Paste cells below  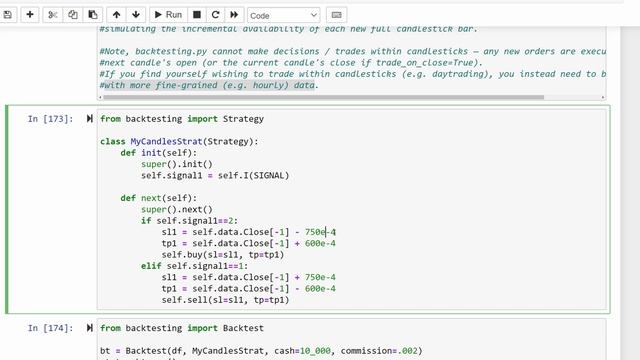coord(93,15)
